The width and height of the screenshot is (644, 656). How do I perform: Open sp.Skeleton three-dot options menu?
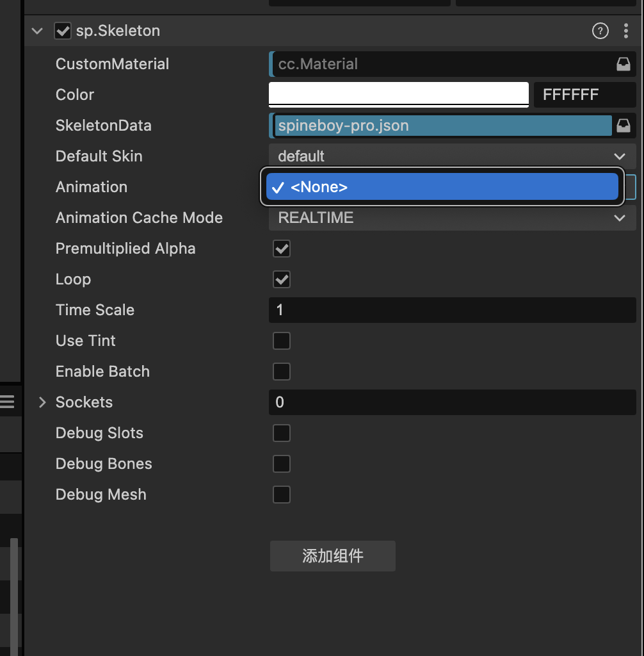[x=625, y=31]
